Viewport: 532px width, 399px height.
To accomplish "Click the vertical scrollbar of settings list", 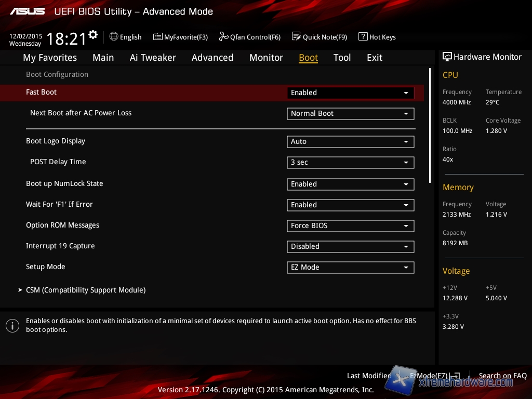I will (430, 125).
